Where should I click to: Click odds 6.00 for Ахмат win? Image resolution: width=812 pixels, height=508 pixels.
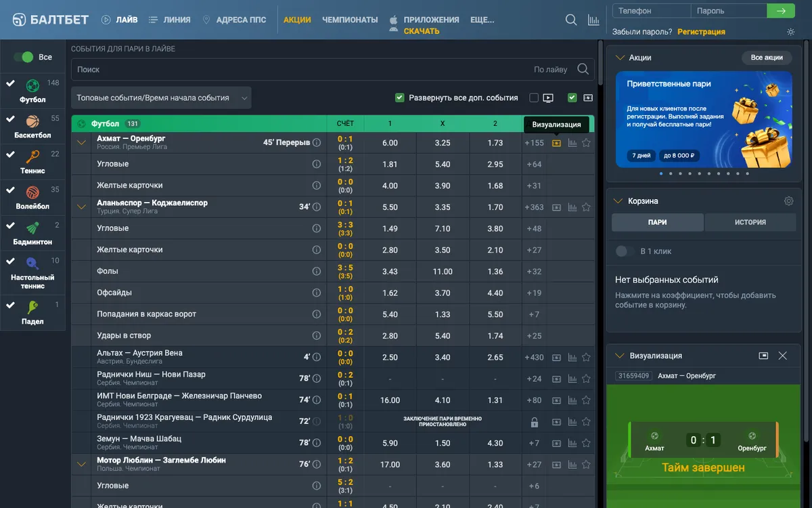coord(390,143)
